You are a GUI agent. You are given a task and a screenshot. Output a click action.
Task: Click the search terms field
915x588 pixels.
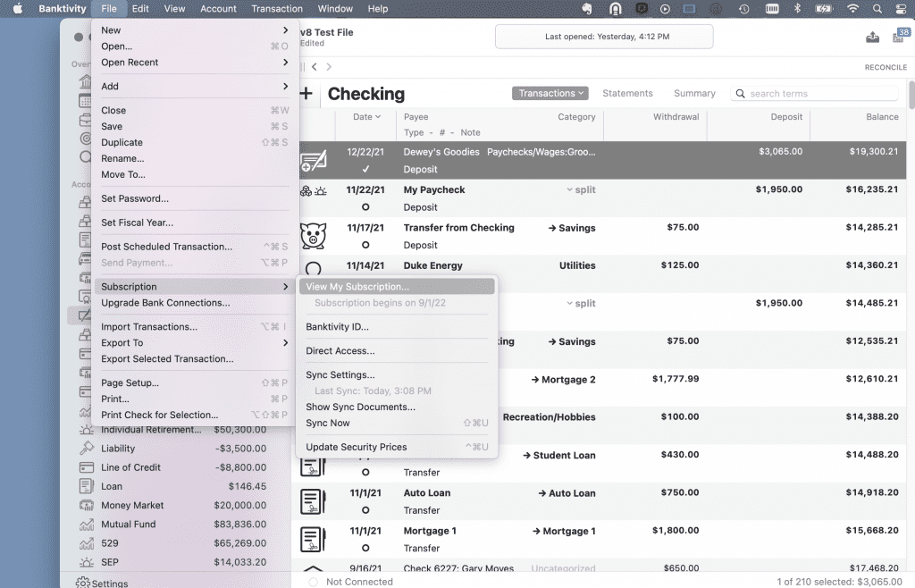pos(815,93)
